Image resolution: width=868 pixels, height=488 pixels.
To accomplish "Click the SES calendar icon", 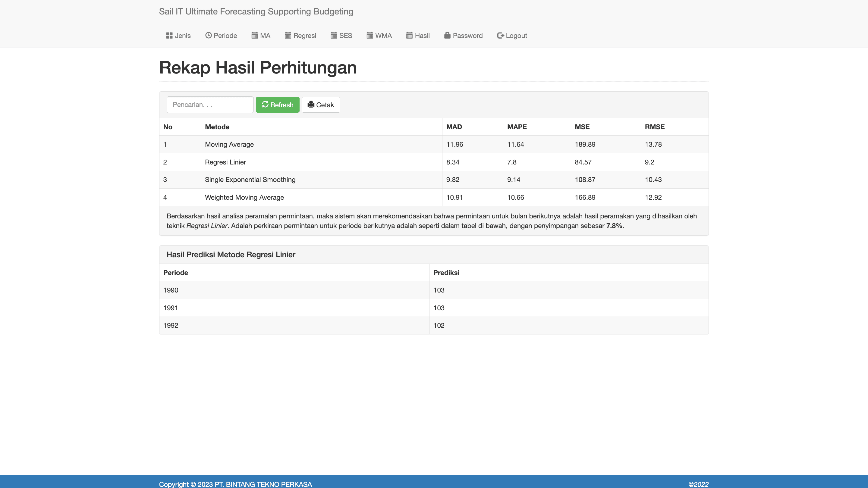I will point(334,35).
